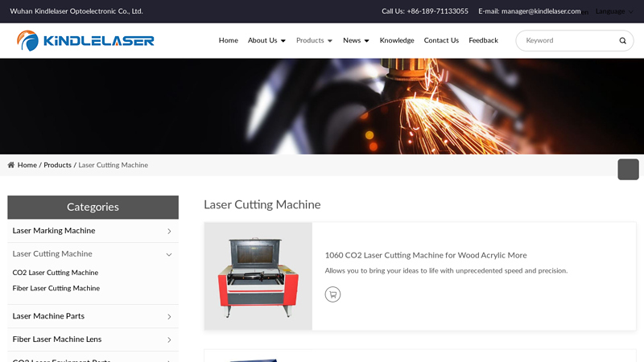644x362 pixels.
Task: Expand the Laser Machine Parts chevron
Action: [169, 316]
